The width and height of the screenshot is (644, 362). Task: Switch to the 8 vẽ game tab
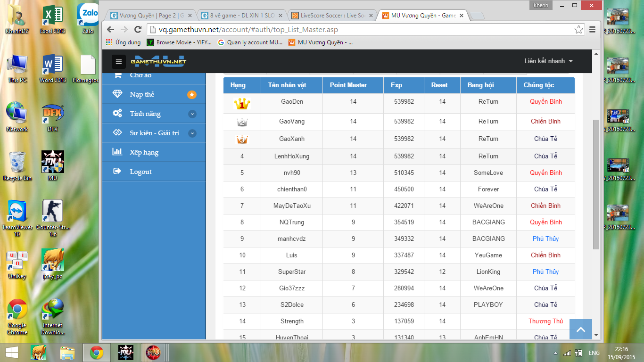tap(241, 16)
